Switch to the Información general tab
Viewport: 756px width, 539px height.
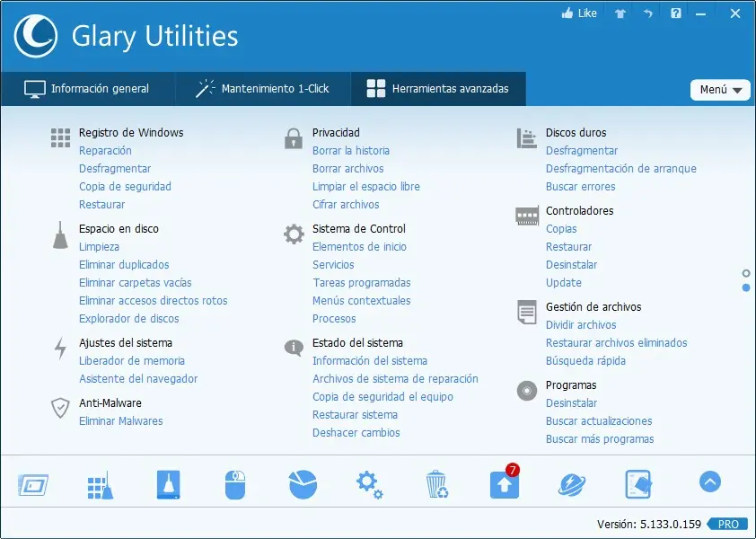click(87, 89)
